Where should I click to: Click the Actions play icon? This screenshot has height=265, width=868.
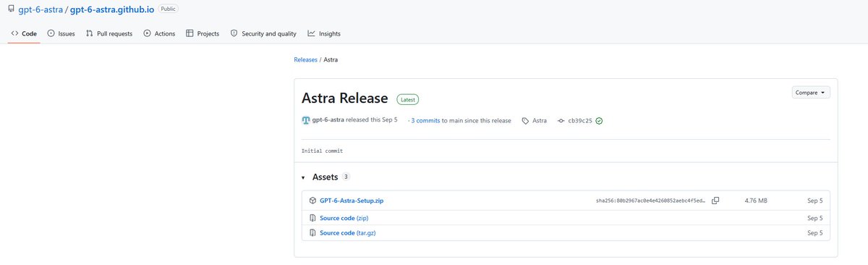click(147, 33)
